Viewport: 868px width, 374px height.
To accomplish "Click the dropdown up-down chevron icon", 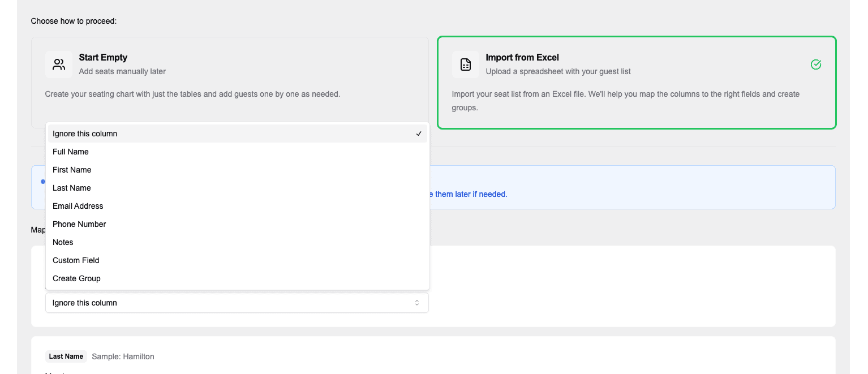I will pos(417,303).
